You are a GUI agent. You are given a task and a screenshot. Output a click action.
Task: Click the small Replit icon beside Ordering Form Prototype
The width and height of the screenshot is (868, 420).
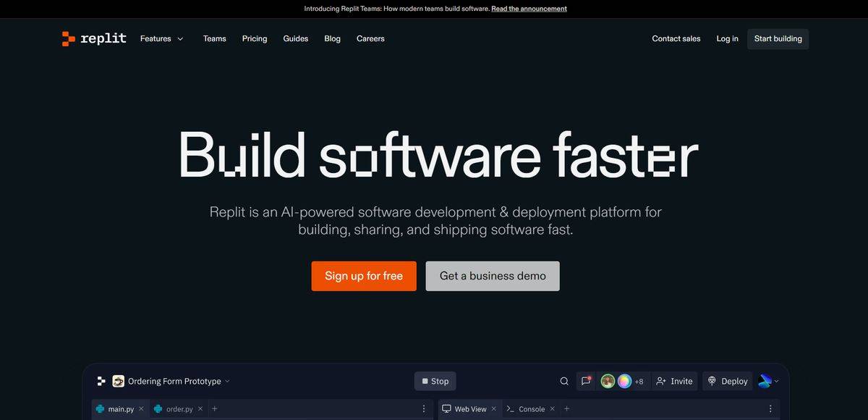(101, 382)
